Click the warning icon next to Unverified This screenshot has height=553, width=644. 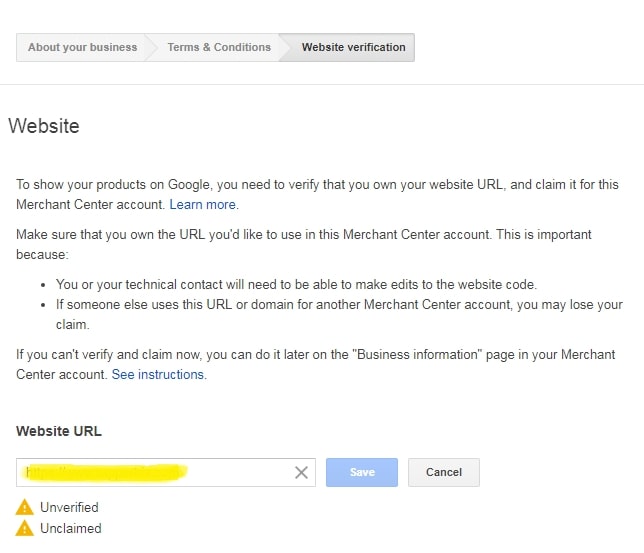click(25, 507)
